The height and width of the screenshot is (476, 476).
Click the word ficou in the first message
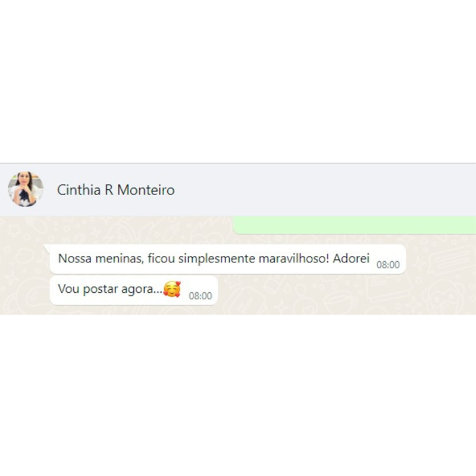click(161, 259)
